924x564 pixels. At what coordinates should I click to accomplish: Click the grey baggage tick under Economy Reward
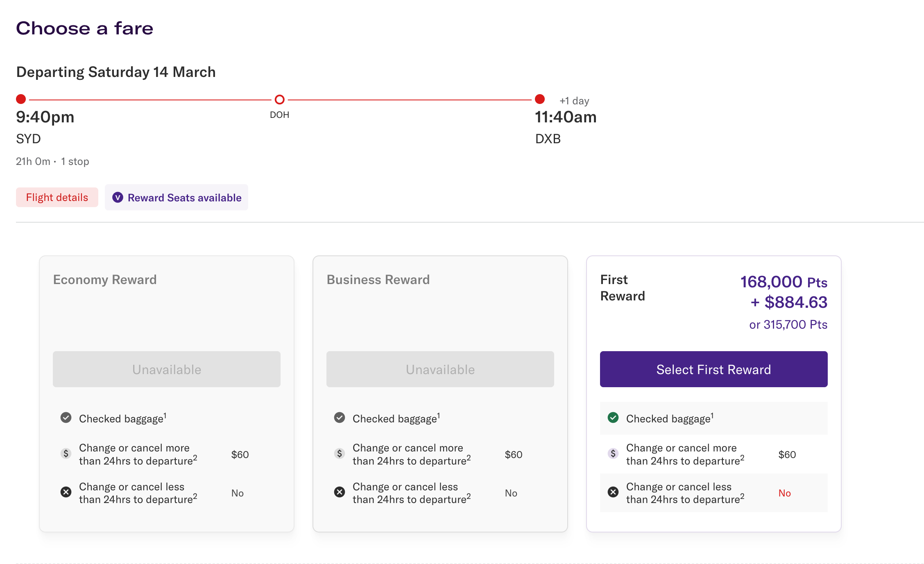point(66,417)
